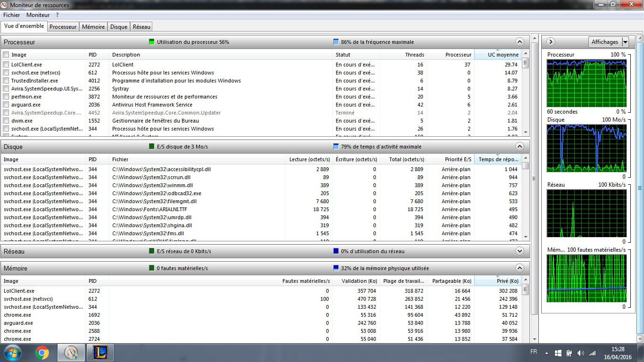Viewport: 644px width, 362px height.
Task: Switch to the Mémoire tab
Action: (93, 27)
